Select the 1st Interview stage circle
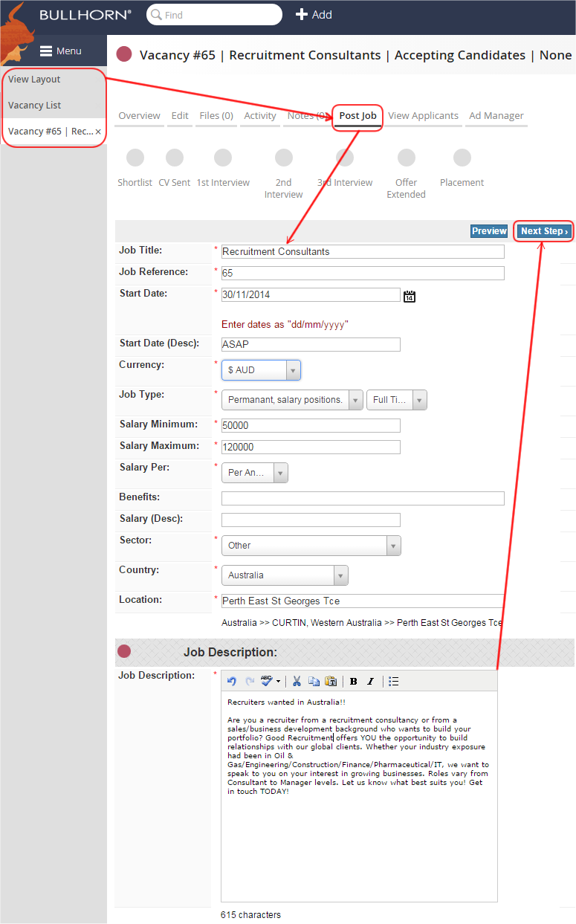This screenshot has width=576, height=924. point(223,158)
